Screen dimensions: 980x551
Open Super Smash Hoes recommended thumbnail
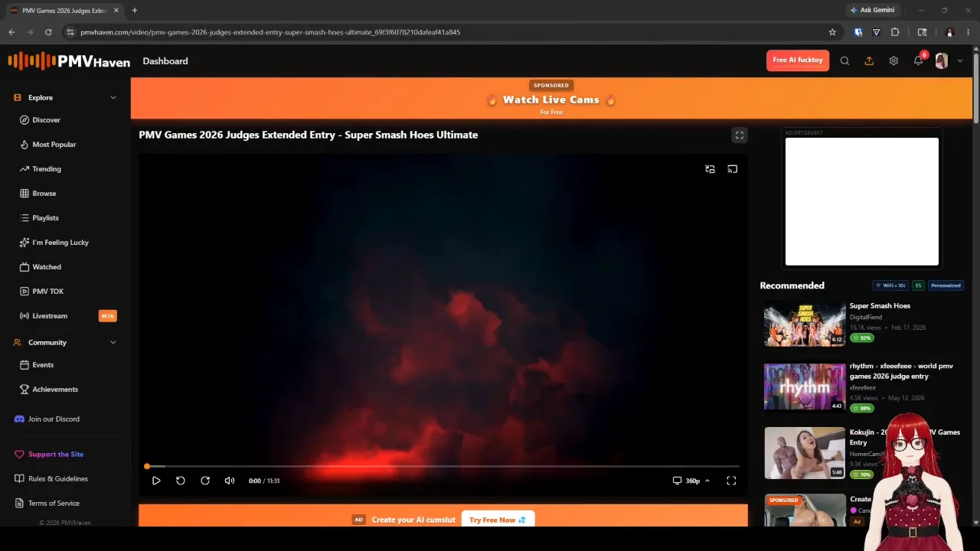point(805,324)
